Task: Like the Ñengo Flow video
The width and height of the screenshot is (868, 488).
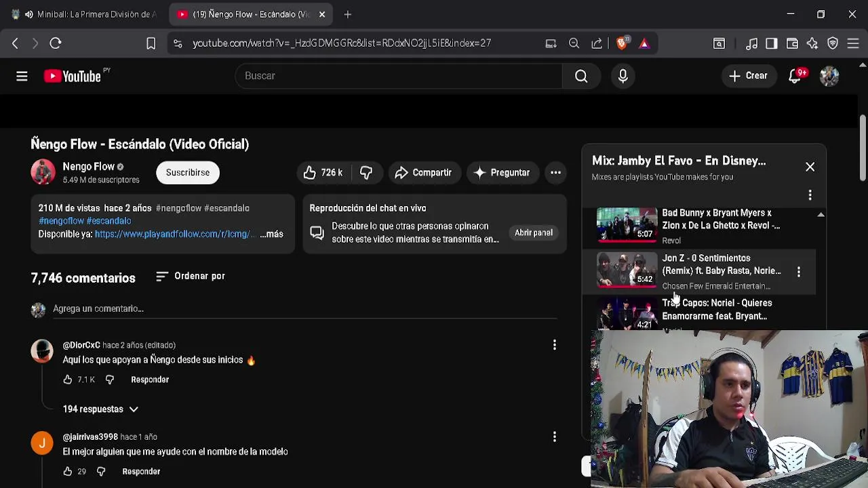Action: [323, 173]
